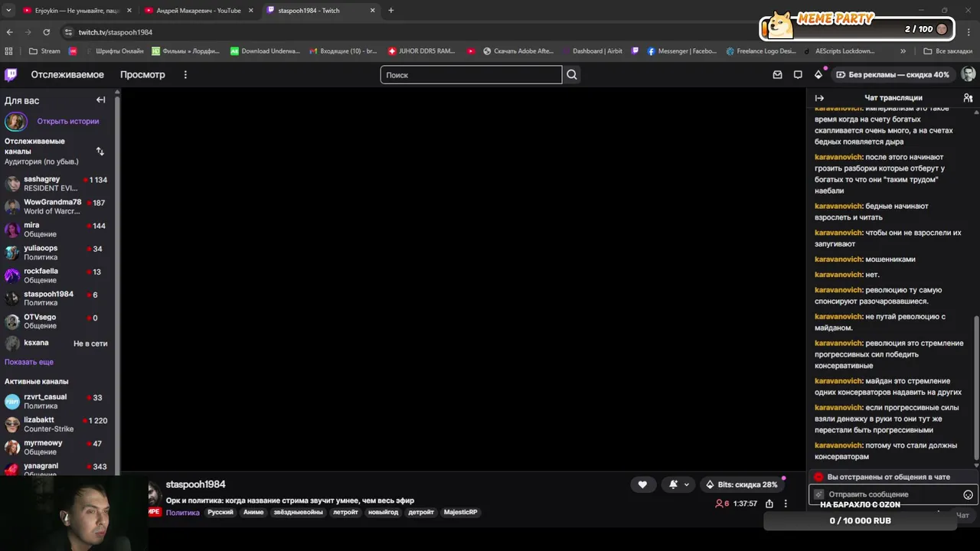Click 'Открыть истории' link
Image resolution: width=980 pixels, height=551 pixels.
coord(68,121)
